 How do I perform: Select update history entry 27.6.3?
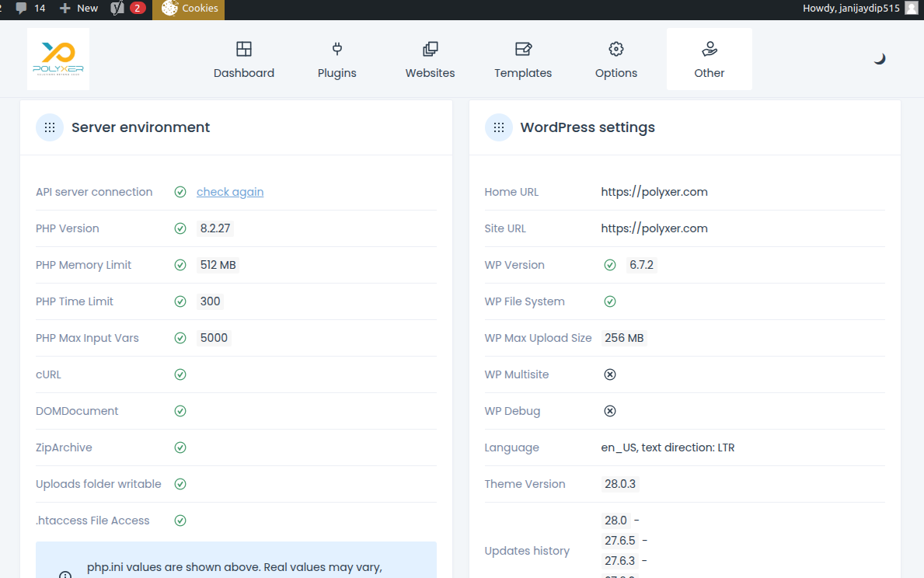pos(620,561)
